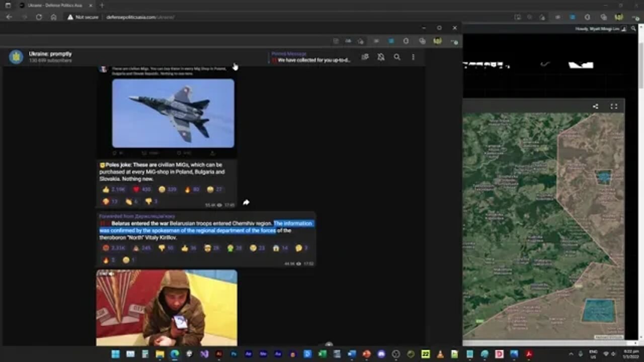This screenshot has width=644, height=362.
Task: Show hidden system tray icons chevron
Action: click(x=571, y=354)
